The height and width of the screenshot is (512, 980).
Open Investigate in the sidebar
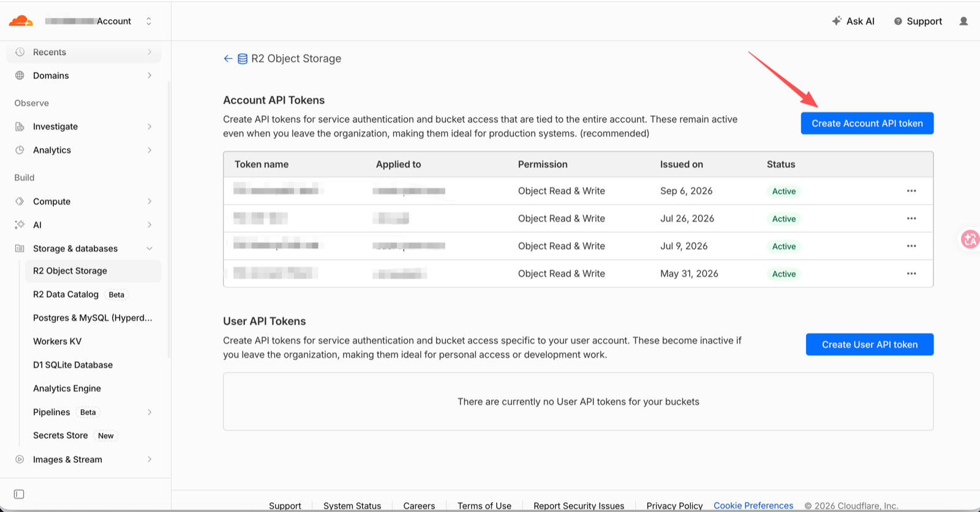(84, 126)
